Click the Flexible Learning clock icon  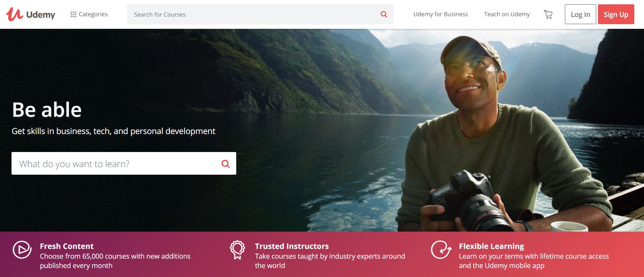pyautogui.click(x=441, y=249)
